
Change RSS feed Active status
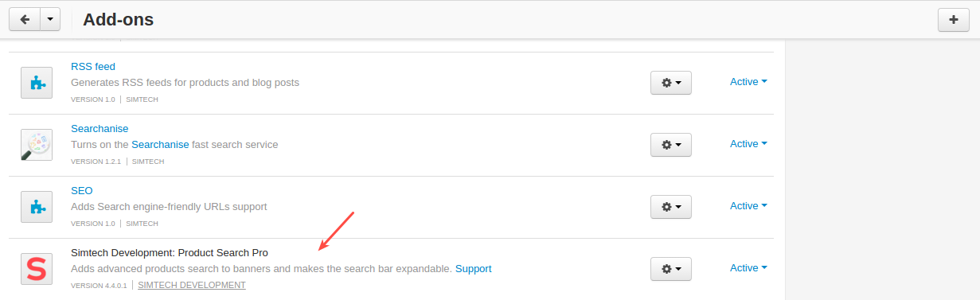pyautogui.click(x=748, y=81)
